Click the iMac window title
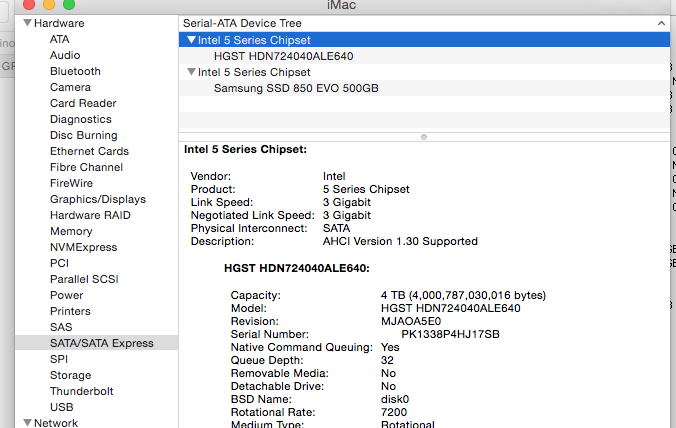Screen dimensions: 676x428 tap(341, 5)
